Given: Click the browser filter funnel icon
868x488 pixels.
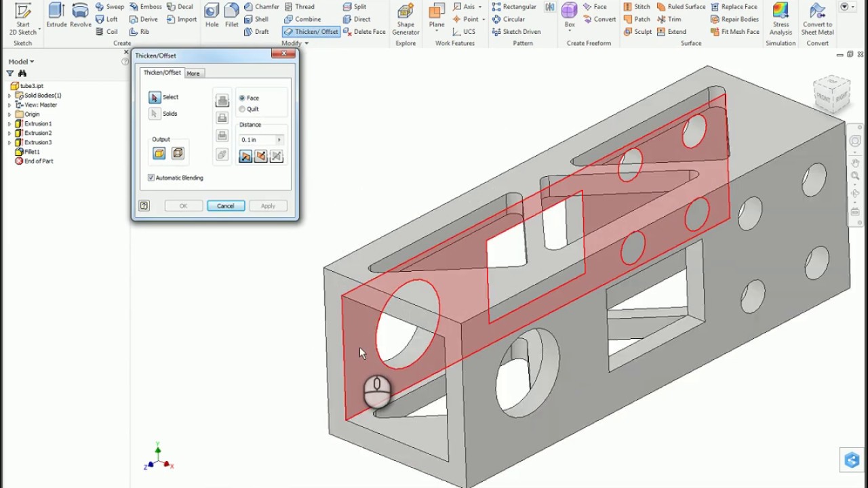Looking at the screenshot, I should tap(10, 73).
